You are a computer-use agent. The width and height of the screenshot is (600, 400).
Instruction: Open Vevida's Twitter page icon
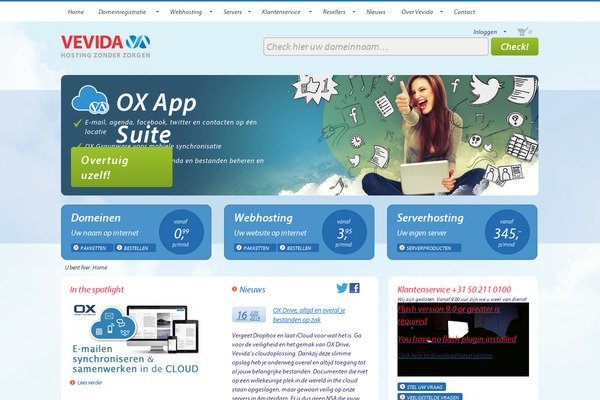342,288
